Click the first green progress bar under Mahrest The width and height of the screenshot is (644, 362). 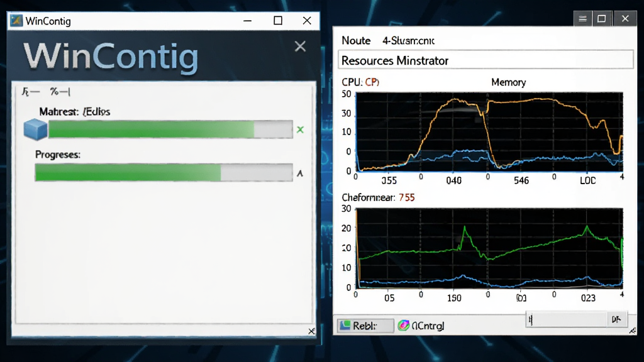click(170, 129)
